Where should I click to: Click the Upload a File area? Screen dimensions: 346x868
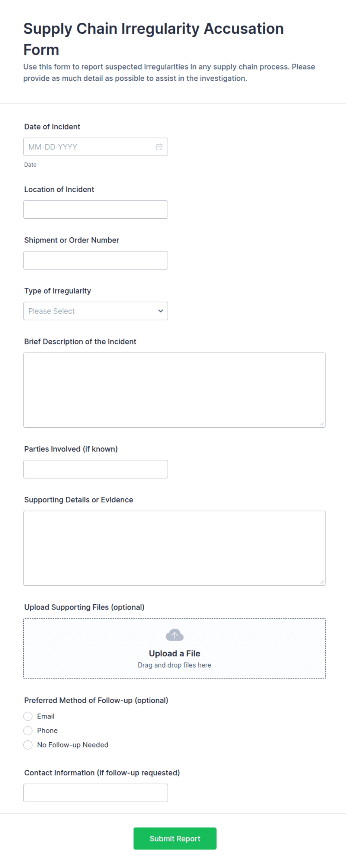[x=174, y=653]
